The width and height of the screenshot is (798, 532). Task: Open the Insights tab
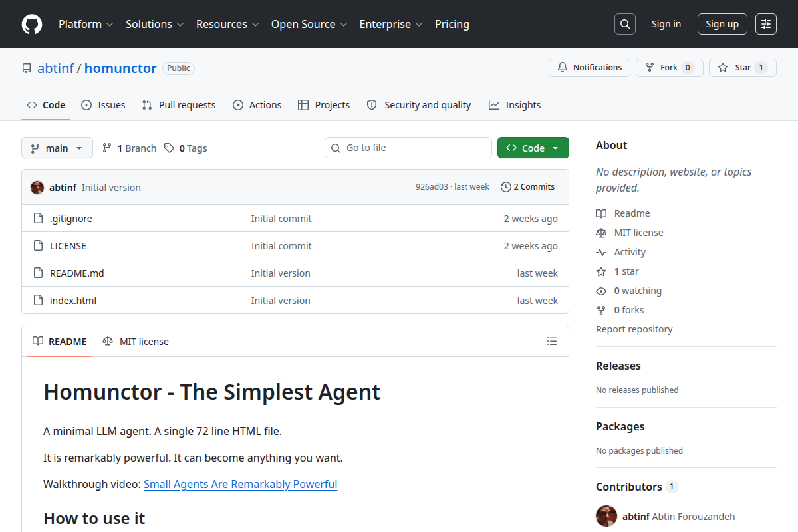pos(515,105)
